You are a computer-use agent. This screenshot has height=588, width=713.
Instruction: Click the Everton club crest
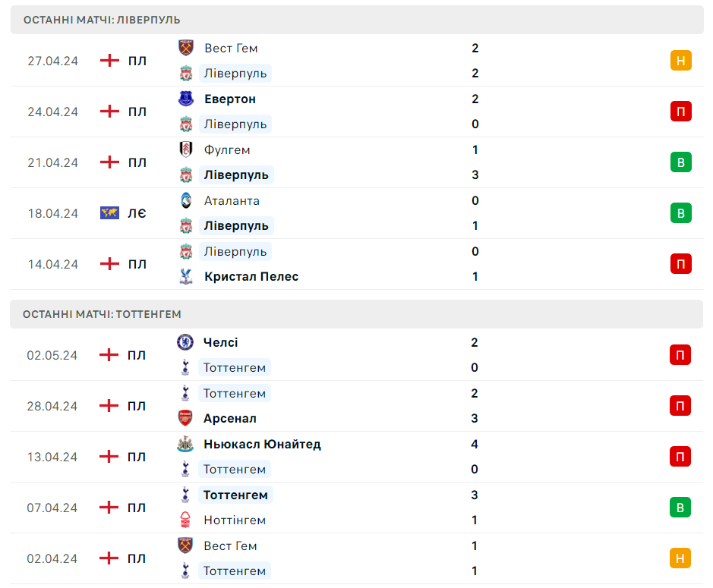pyautogui.click(x=185, y=99)
